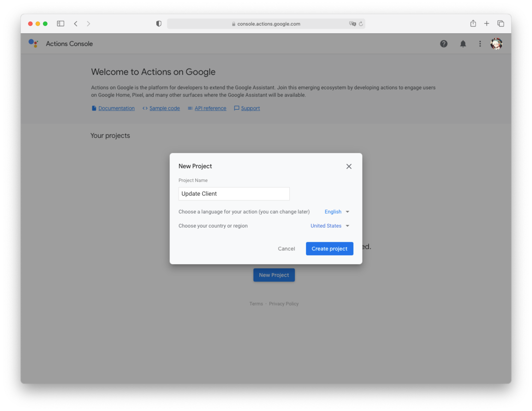
Task: Click the Cancel button in dialog
Action: [x=286, y=249]
